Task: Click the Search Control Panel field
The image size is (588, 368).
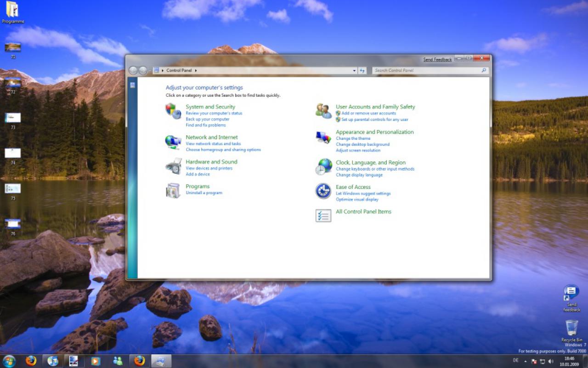Action: coord(430,70)
